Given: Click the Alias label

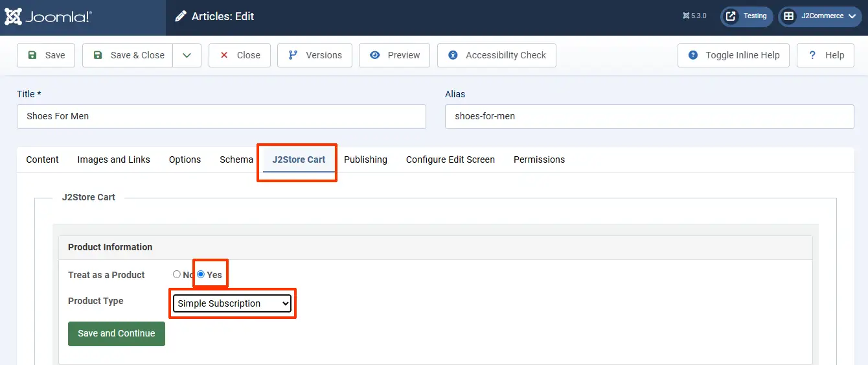Looking at the screenshot, I should [x=455, y=94].
